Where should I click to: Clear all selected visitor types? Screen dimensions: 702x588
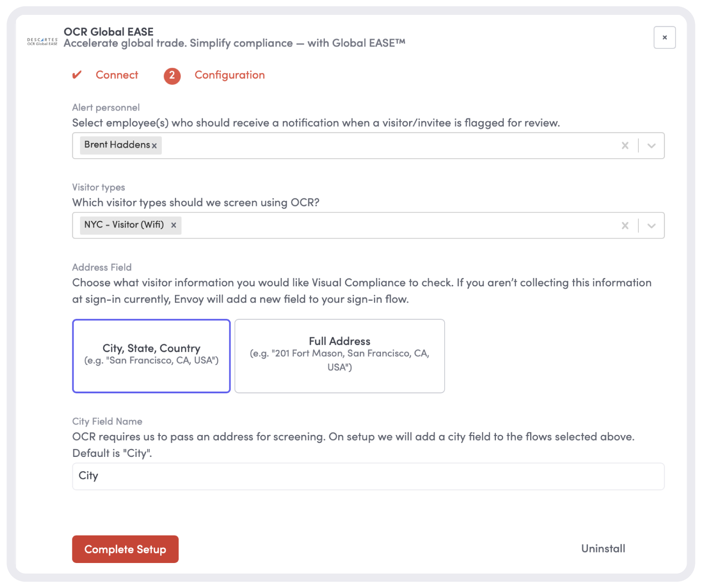click(625, 225)
